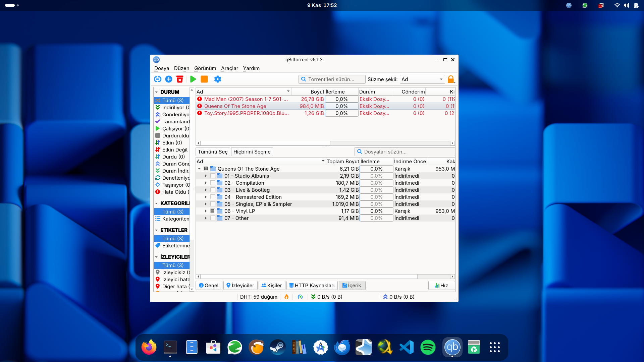This screenshot has height=362, width=644.
Task: Check the 01 - Studio Albums checkbox
Action: pos(213,176)
